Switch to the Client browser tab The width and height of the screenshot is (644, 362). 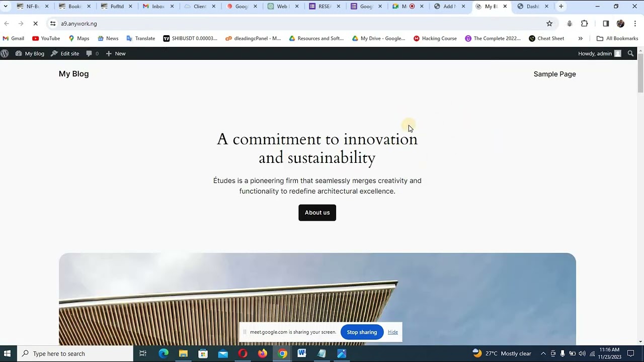200,7
